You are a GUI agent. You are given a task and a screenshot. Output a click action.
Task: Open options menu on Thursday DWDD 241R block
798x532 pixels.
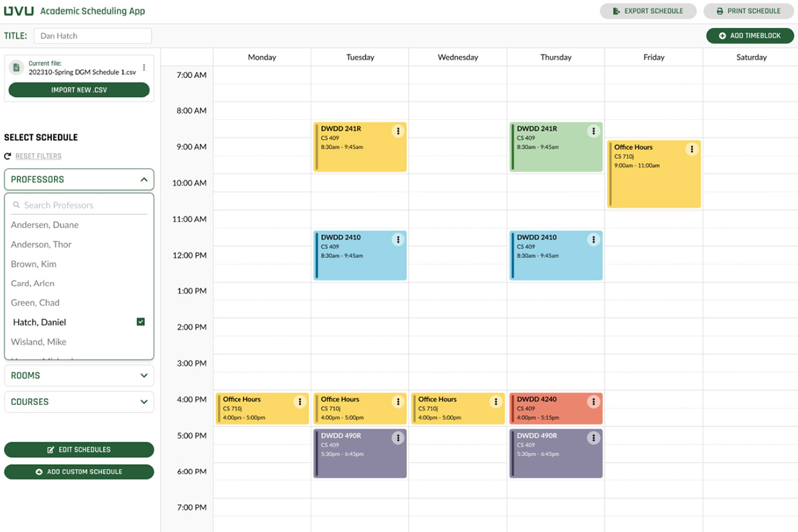tap(594, 131)
